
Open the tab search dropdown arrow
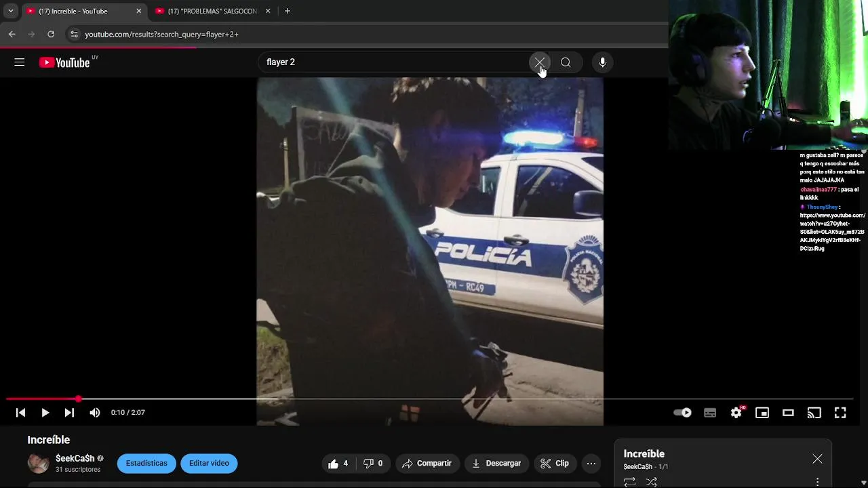click(10, 11)
